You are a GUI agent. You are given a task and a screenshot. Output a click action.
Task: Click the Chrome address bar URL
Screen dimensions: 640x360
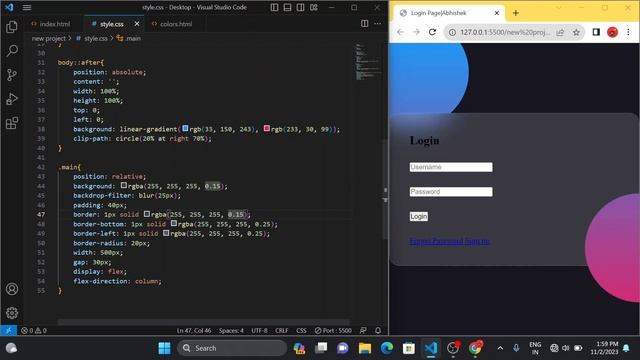[x=505, y=32]
